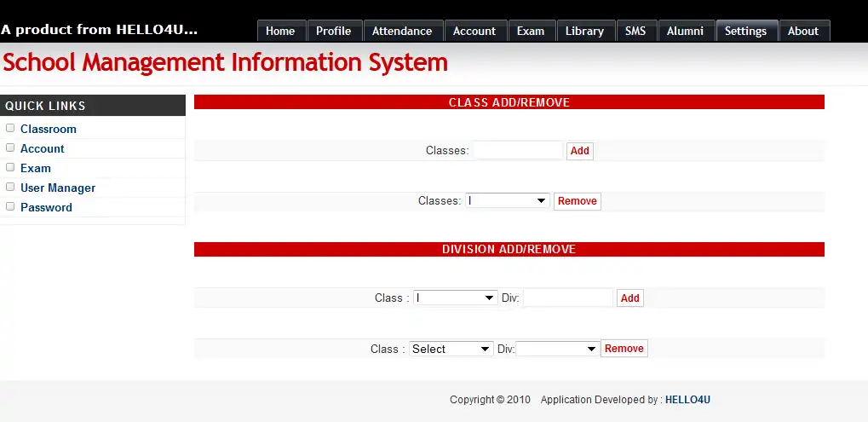Click the DIVISION ADD/REMOVE header bar
Image resolution: width=868 pixels, height=422 pixels.
(509, 249)
